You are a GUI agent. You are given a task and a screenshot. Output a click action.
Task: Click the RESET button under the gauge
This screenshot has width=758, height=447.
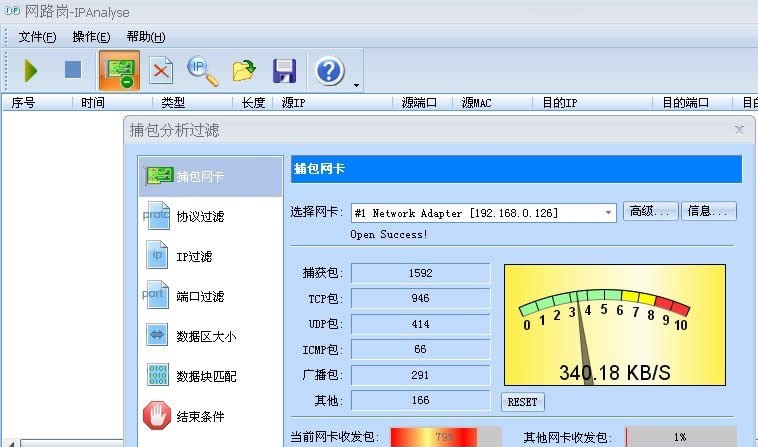point(523,402)
